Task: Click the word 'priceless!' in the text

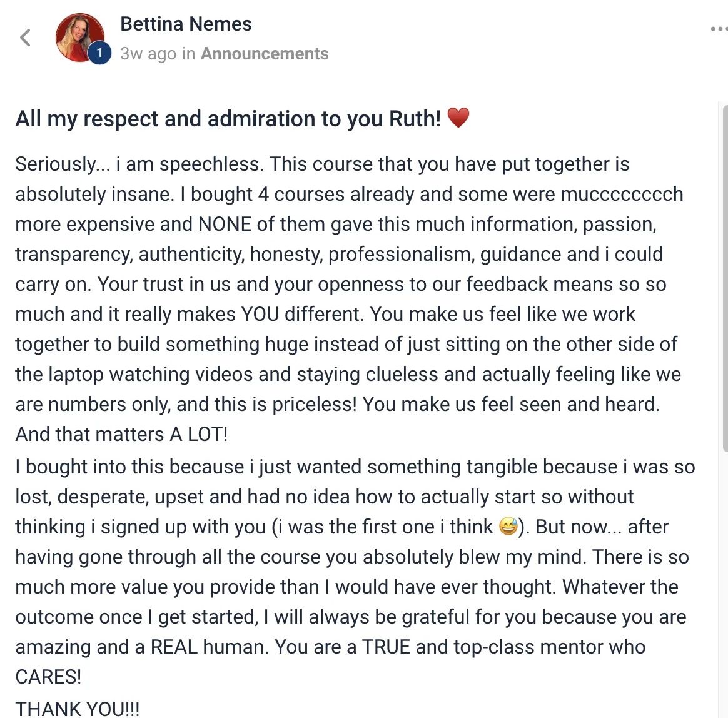Action: pos(315,405)
